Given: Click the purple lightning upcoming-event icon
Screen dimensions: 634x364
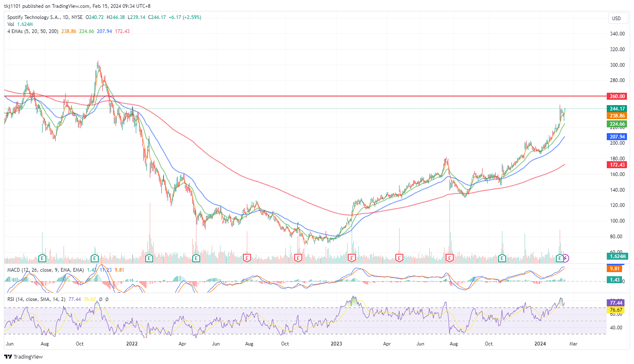Looking at the screenshot, I should click(566, 258).
